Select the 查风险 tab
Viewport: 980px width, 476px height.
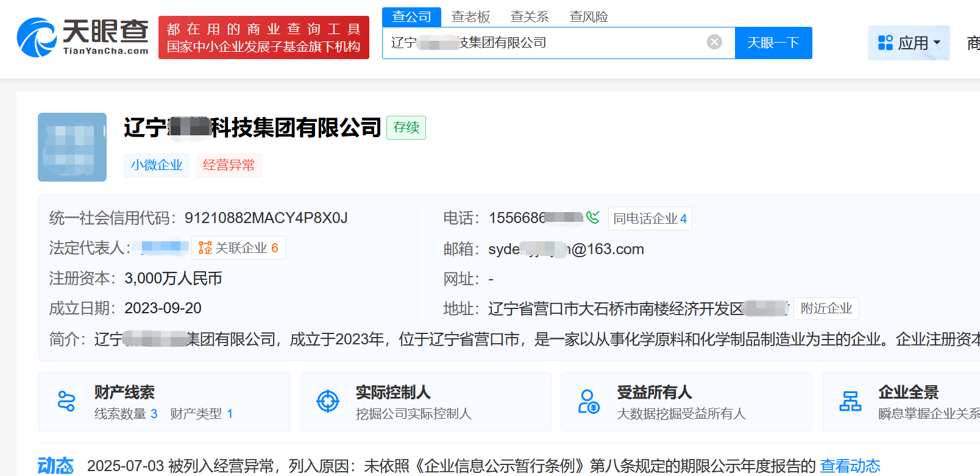point(589,17)
